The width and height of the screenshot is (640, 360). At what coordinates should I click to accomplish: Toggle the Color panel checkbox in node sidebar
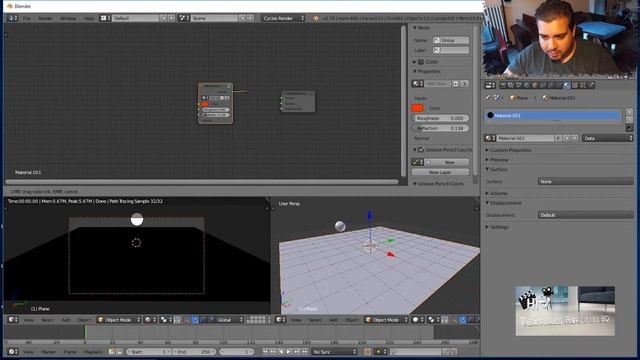[x=421, y=62]
